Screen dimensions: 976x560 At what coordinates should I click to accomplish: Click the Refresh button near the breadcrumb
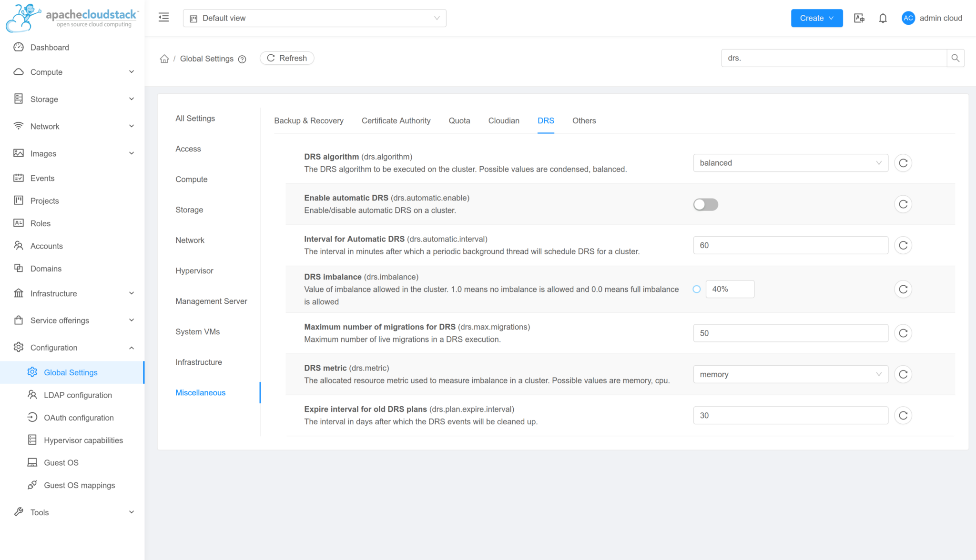click(286, 58)
